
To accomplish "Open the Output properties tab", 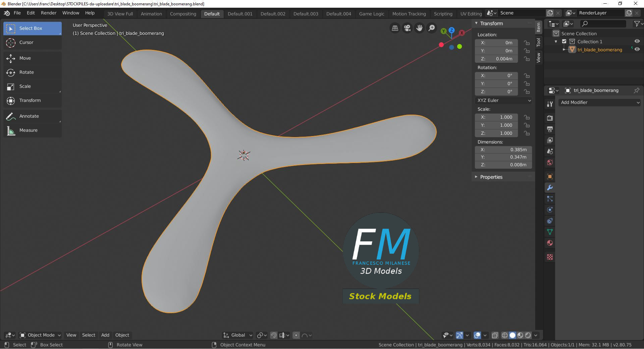I will (x=550, y=129).
